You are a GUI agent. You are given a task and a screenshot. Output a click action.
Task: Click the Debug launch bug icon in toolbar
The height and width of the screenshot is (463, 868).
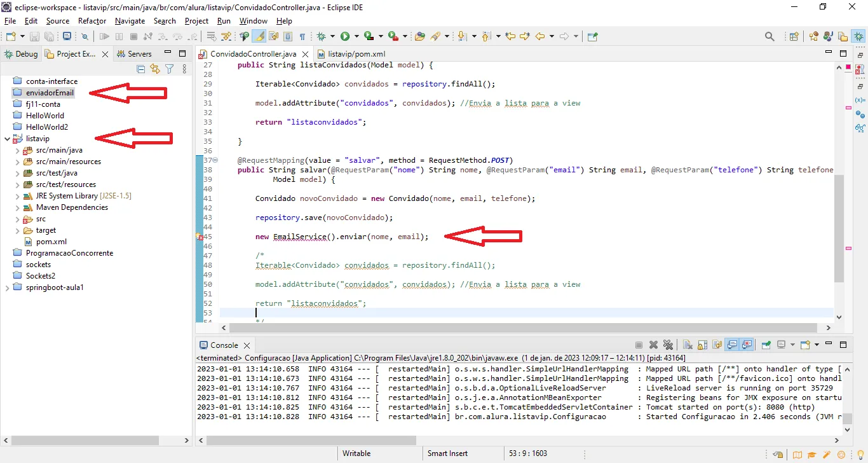[322, 37]
